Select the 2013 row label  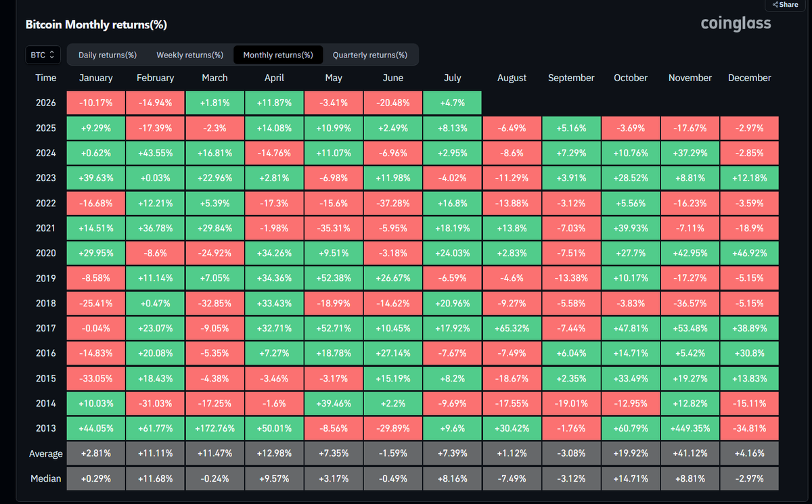(46, 429)
